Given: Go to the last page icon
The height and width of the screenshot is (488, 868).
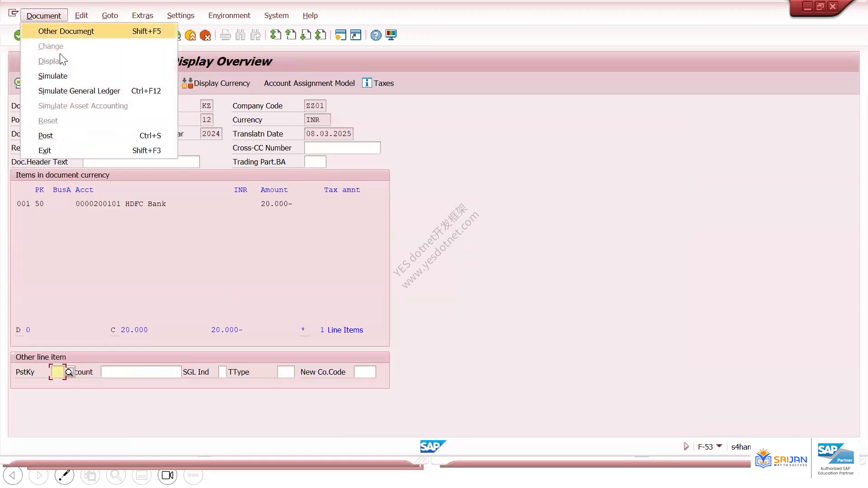Looking at the screenshot, I should (321, 35).
